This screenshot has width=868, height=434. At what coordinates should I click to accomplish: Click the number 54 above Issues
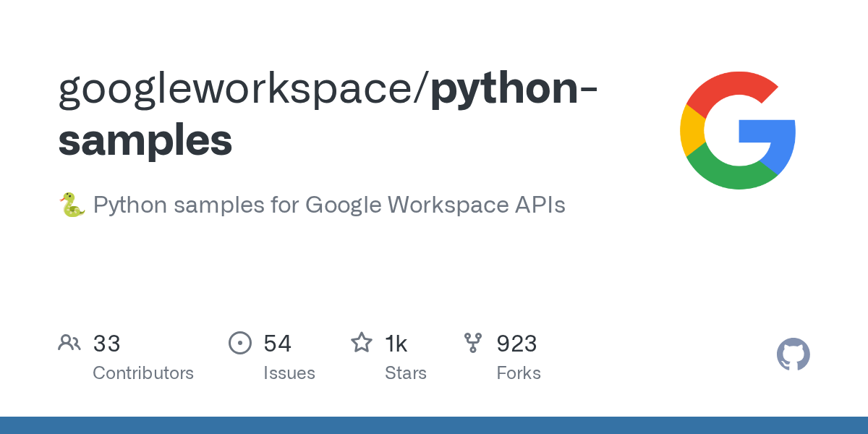coord(278,344)
